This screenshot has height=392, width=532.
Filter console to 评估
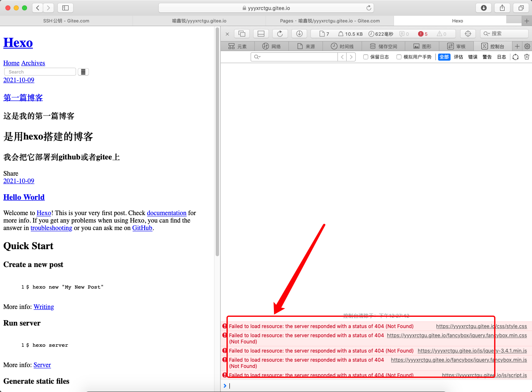pyautogui.click(x=458, y=57)
